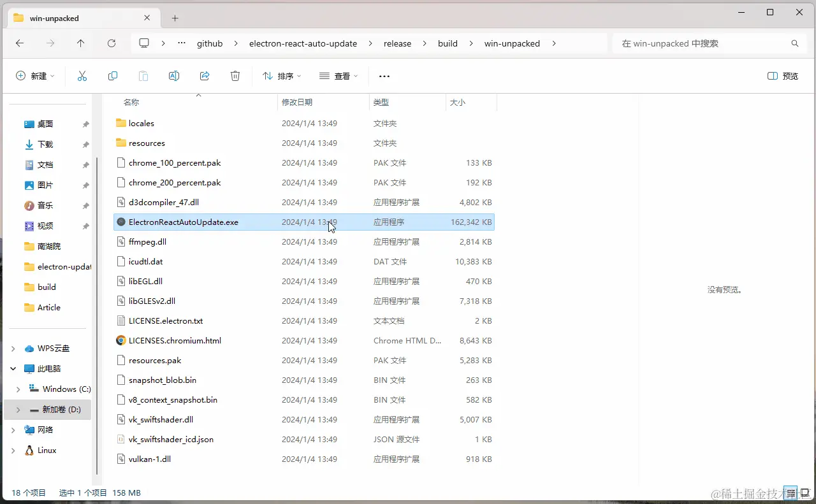816x504 pixels.
Task: Open the 排序 sort dropdown
Action: coord(282,76)
